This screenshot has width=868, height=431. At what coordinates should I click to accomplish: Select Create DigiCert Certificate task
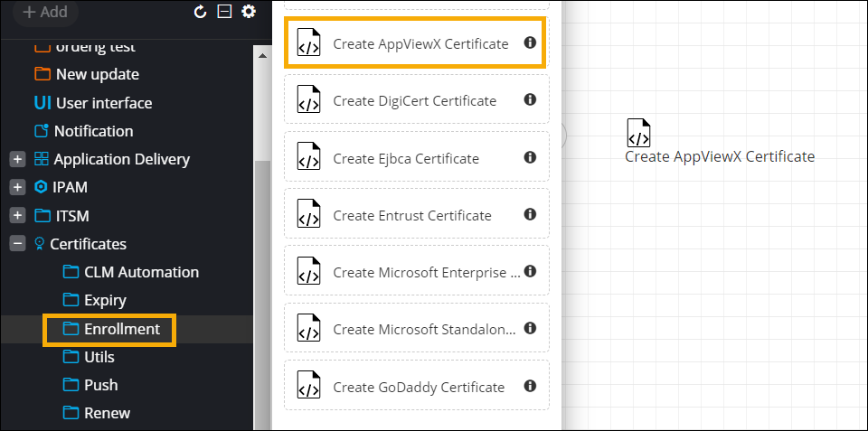click(x=417, y=99)
